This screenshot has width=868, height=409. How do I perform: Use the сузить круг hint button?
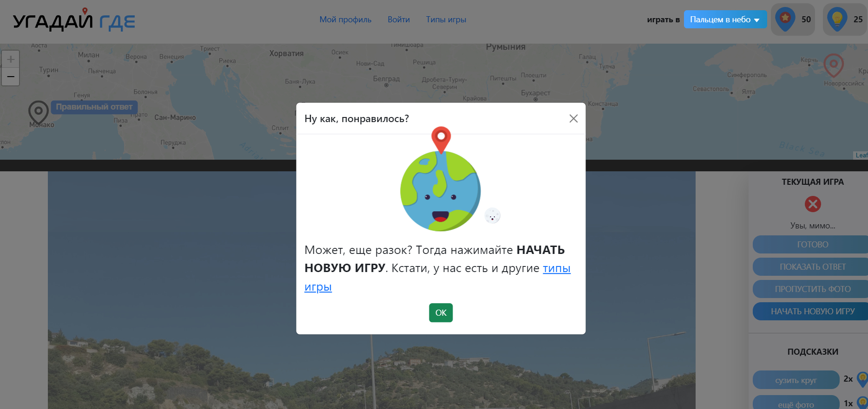(796, 380)
